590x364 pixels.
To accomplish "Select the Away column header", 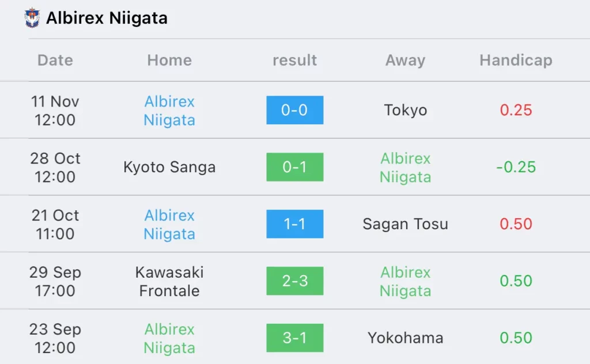I will pyautogui.click(x=405, y=60).
